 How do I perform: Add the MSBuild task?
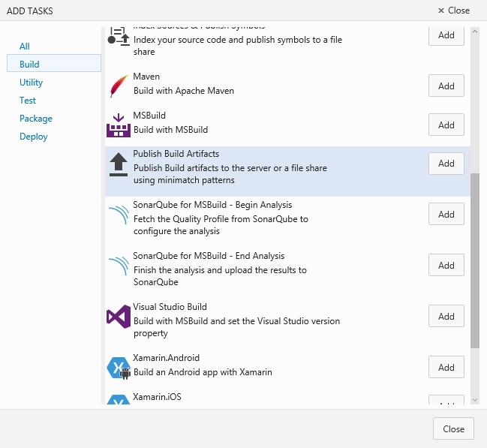coord(446,125)
